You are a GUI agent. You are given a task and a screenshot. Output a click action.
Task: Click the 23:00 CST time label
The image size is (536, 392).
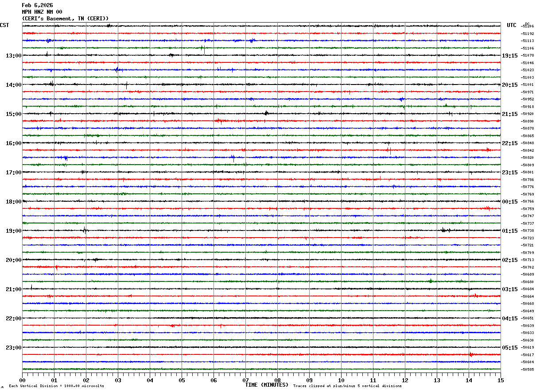(x=13, y=348)
